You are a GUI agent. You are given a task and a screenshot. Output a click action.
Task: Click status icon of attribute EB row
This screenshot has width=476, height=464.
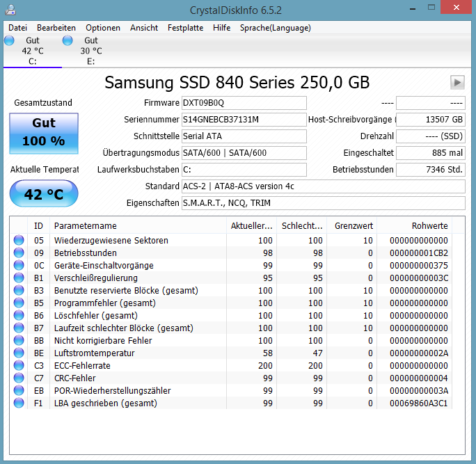(19, 390)
